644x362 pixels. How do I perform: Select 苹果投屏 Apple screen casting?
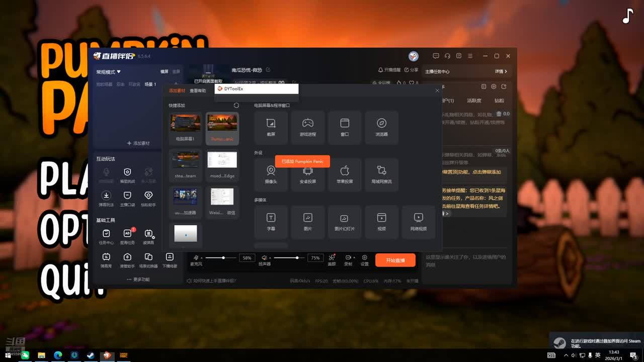coord(345,174)
